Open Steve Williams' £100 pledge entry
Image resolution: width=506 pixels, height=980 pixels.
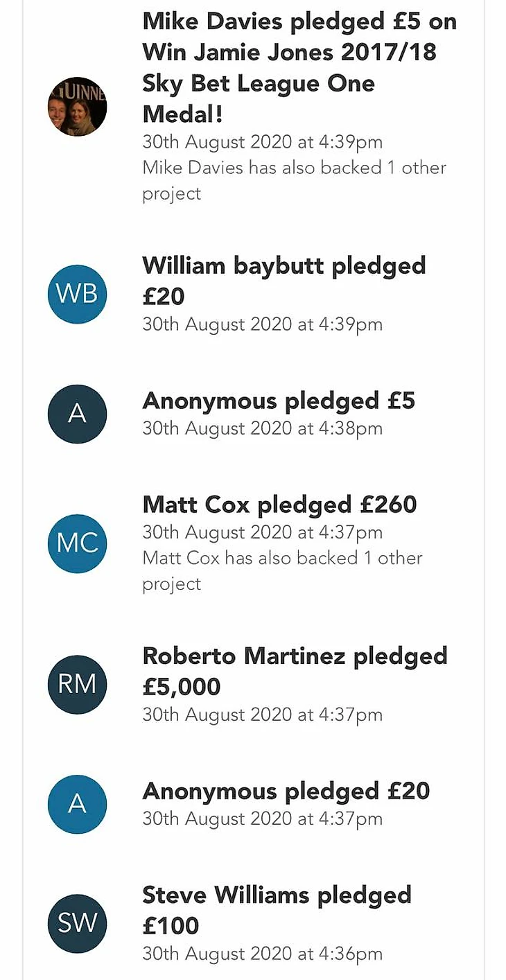(277, 910)
